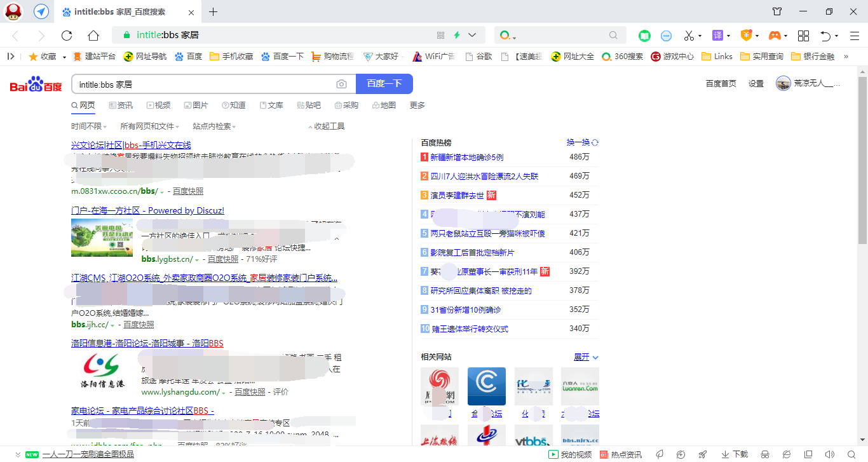This screenshot has width=868, height=462.
Task: Open the grid layout icon near the toolbar
Action: click(x=803, y=35)
